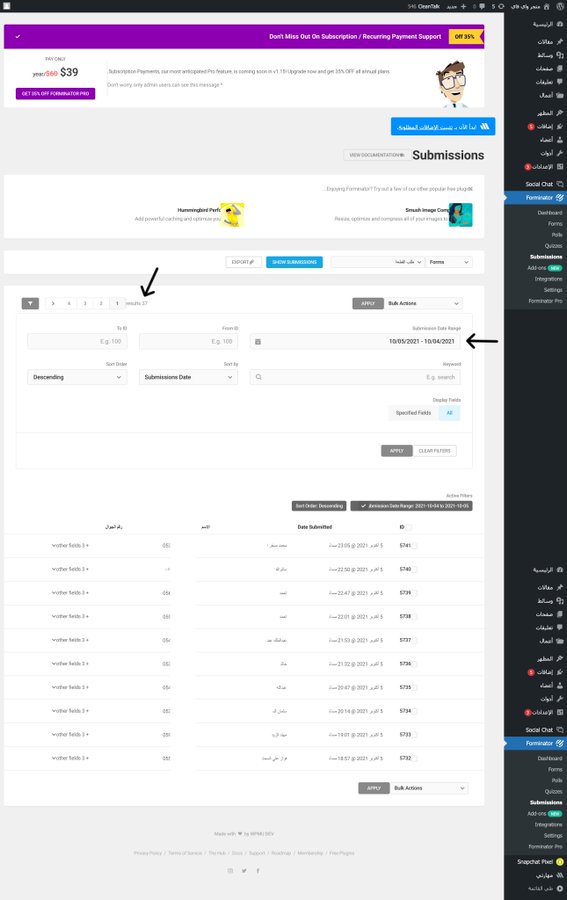Select the Specified Fields display option
This screenshot has height=900, width=567.
pyautogui.click(x=413, y=413)
